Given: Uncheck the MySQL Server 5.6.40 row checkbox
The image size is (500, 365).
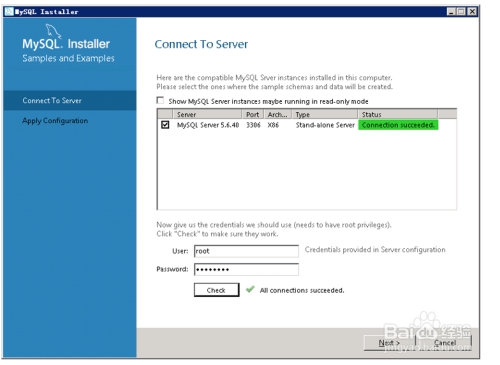Looking at the screenshot, I should point(165,125).
